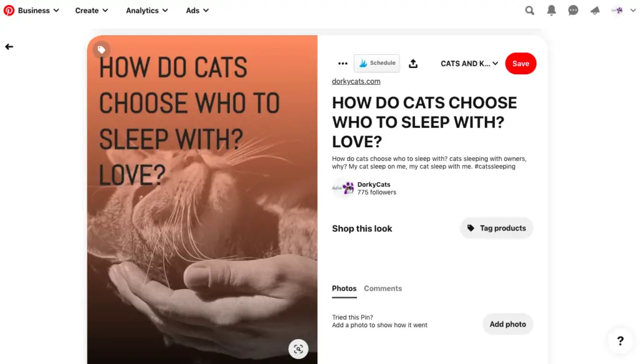Go back using the left arrow
Screen dimensions: 640x364
[9, 47]
